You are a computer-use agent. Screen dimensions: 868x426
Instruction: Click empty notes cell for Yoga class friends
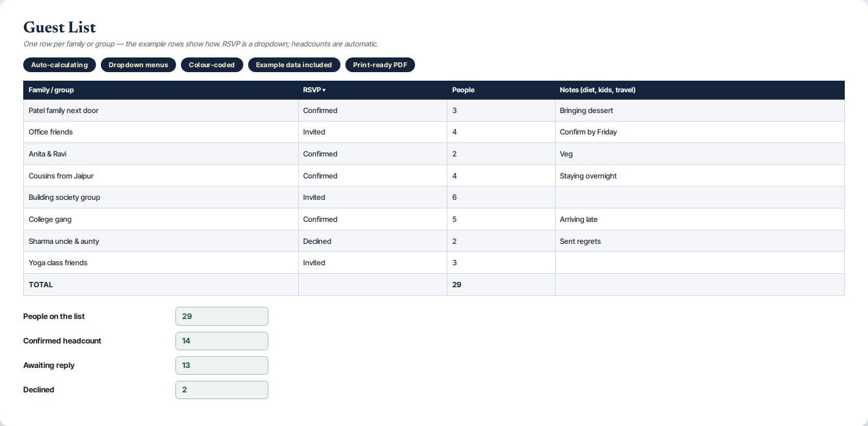pos(700,263)
